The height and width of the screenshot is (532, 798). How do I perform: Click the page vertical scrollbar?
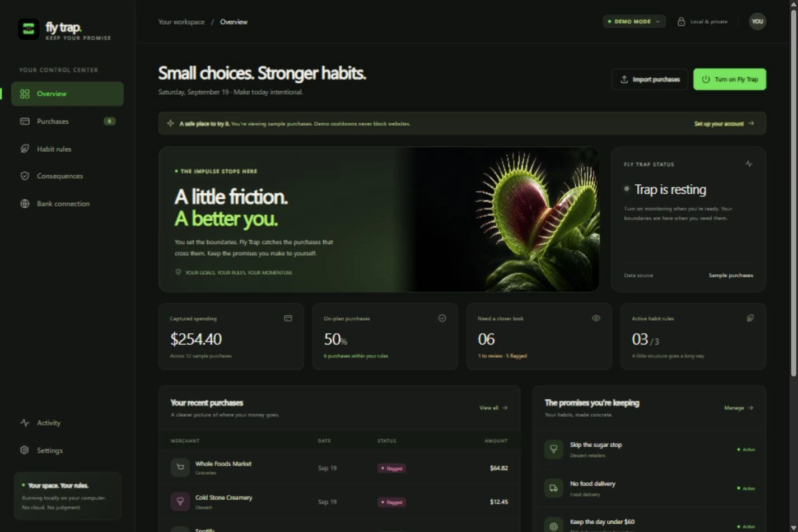point(794,193)
